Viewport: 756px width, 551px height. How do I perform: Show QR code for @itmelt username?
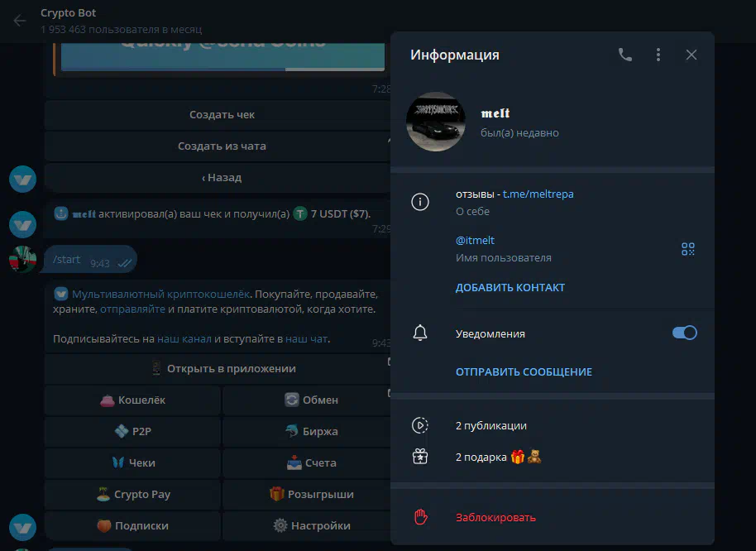[x=688, y=249]
